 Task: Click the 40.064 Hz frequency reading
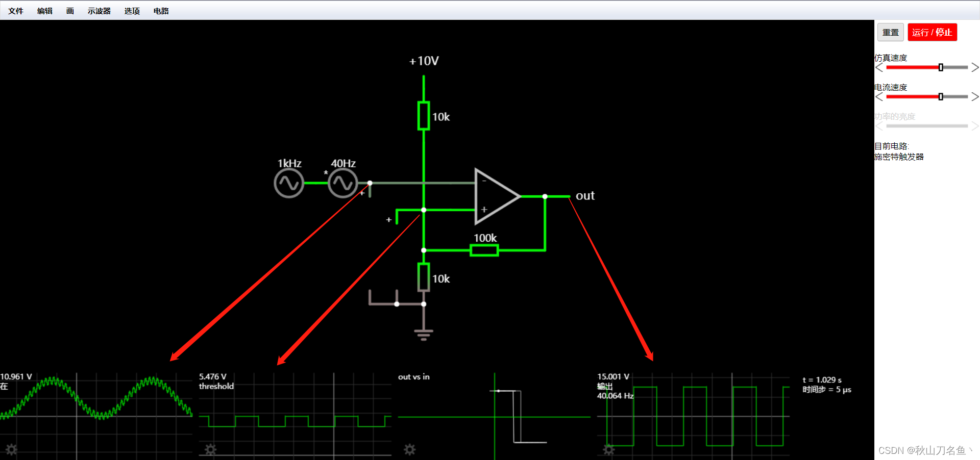coord(616,396)
